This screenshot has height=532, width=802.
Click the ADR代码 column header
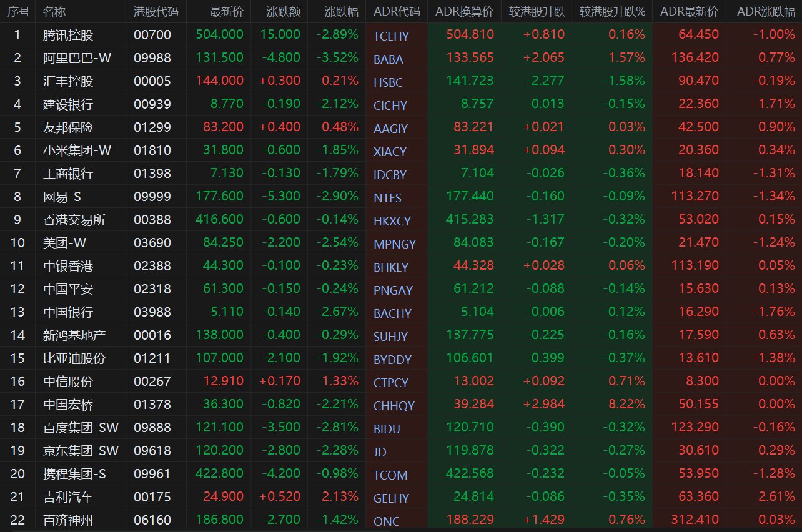coord(397,12)
